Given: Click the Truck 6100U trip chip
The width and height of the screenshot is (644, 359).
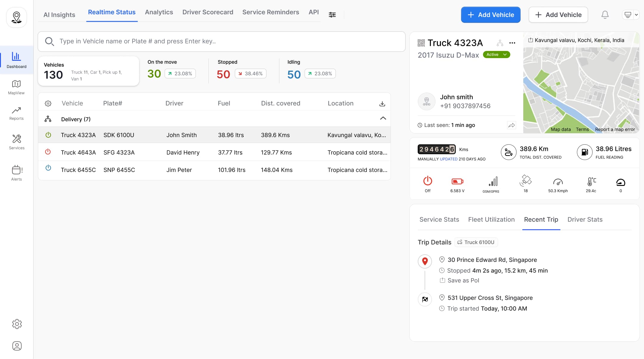Looking at the screenshot, I should point(476,242).
